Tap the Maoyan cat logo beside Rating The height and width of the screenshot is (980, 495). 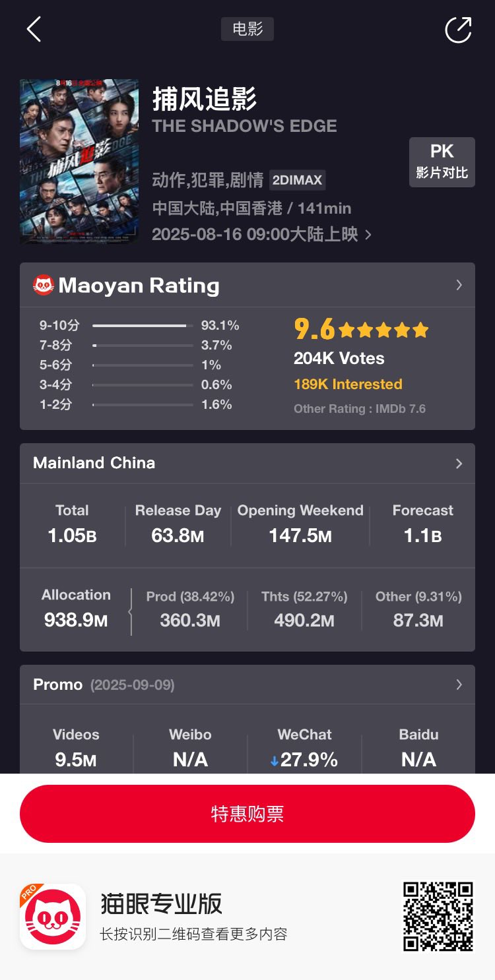click(44, 285)
